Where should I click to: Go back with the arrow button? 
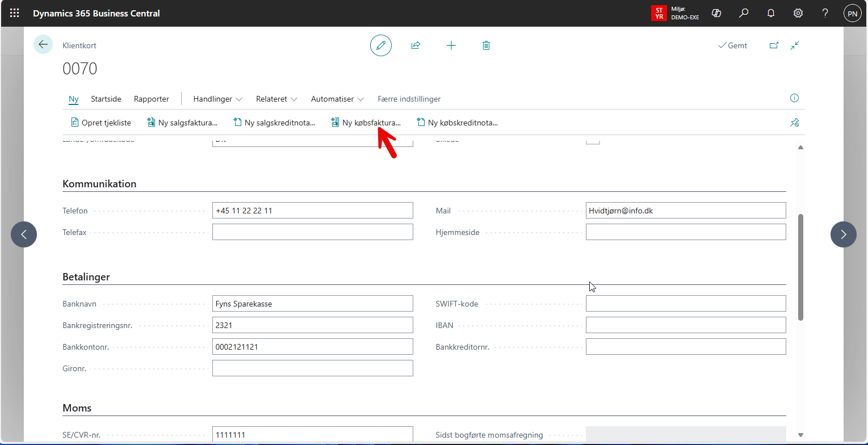[x=43, y=44]
